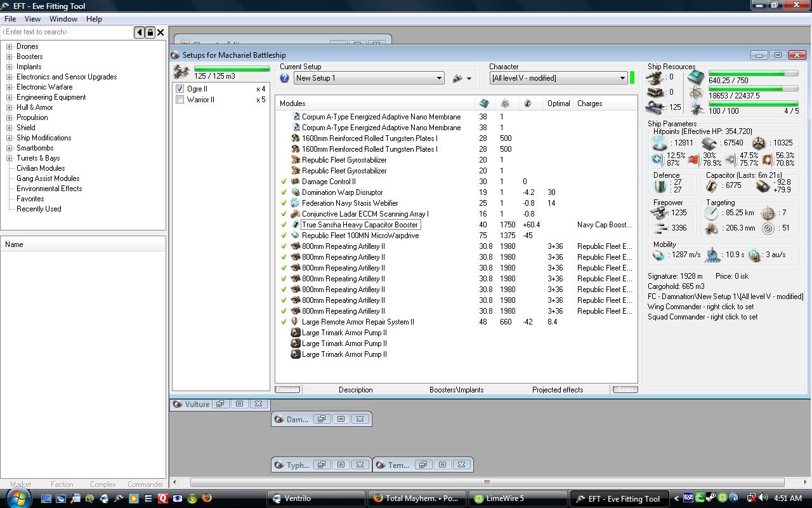The height and width of the screenshot is (508, 812).
Task: Expand the Implants tree category
Action: click(10, 67)
